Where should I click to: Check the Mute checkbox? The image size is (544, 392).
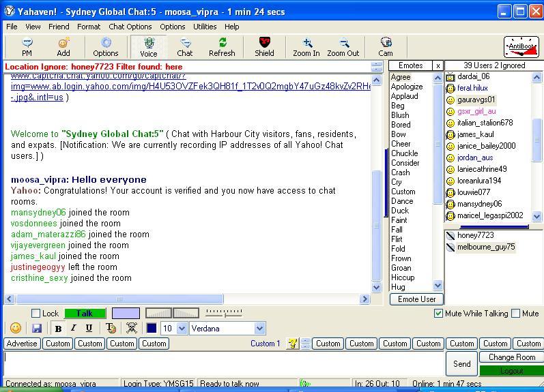click(x=516, y=314)
